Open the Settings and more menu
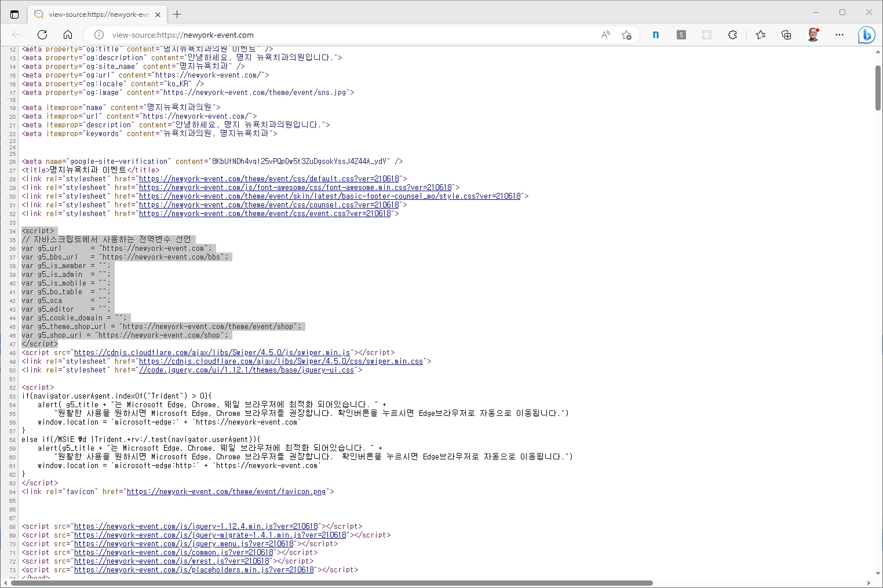Image resolution: width=883 pixels, height=588 pixels. pos(840,35)
